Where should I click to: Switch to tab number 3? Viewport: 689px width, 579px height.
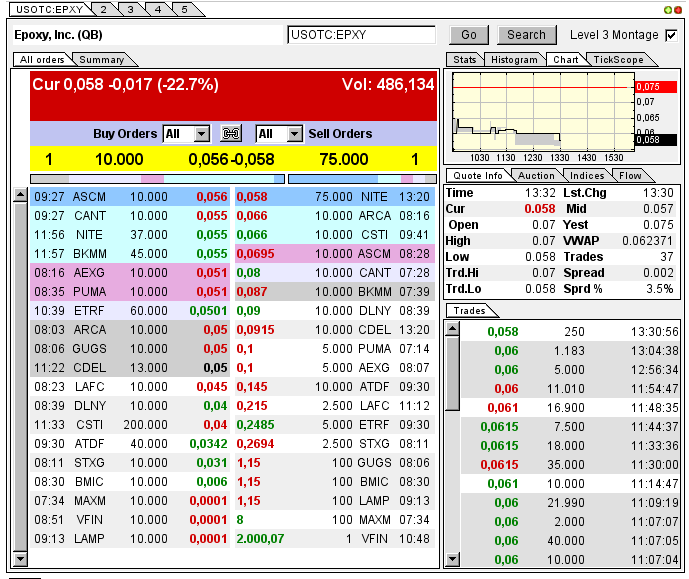tap(131, 10)
